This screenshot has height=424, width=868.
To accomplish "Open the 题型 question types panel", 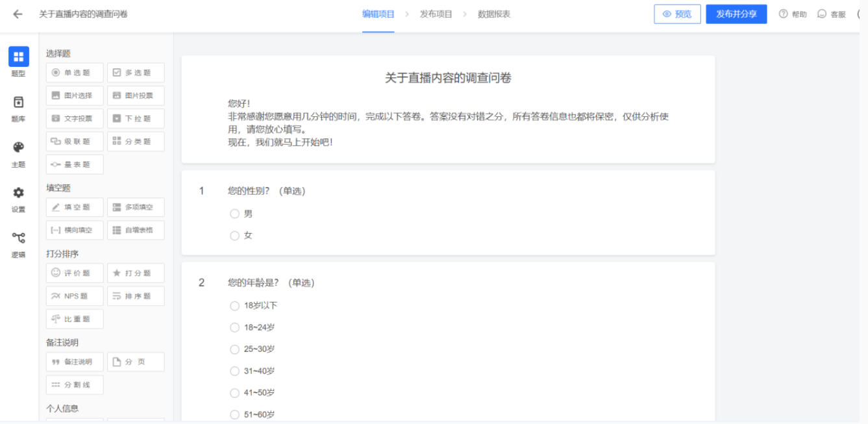I will 18,61.
